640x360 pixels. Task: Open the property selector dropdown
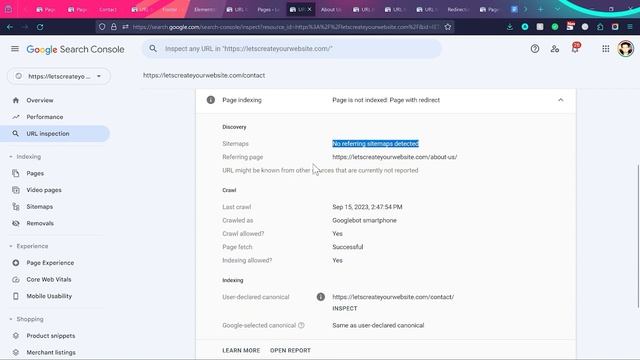tap(59, 76)
